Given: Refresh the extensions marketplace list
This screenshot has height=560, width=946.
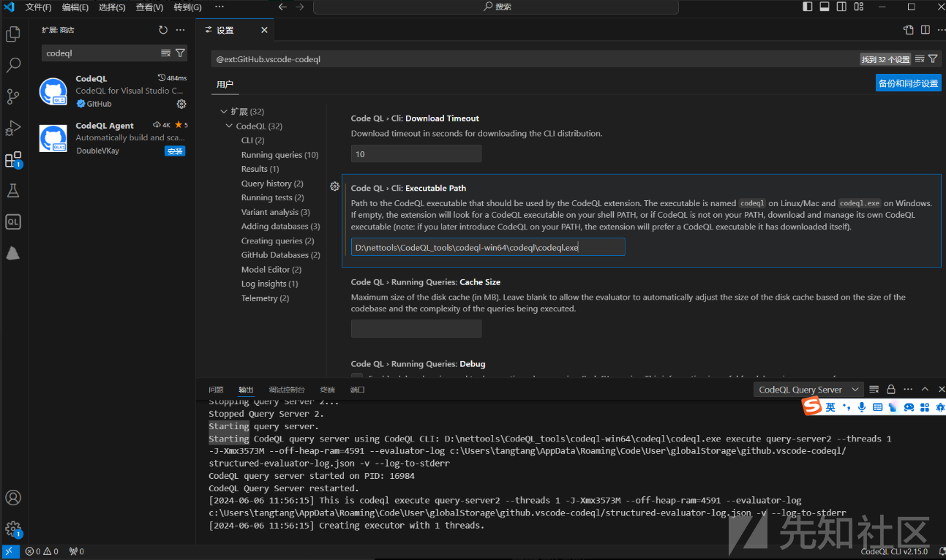Looking at the screenshot, I should click(x=163, y=30).
